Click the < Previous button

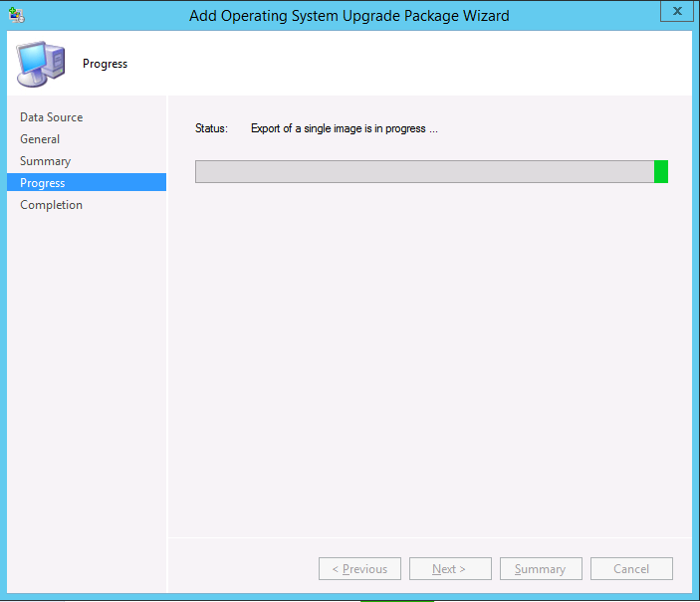[359, 568]
